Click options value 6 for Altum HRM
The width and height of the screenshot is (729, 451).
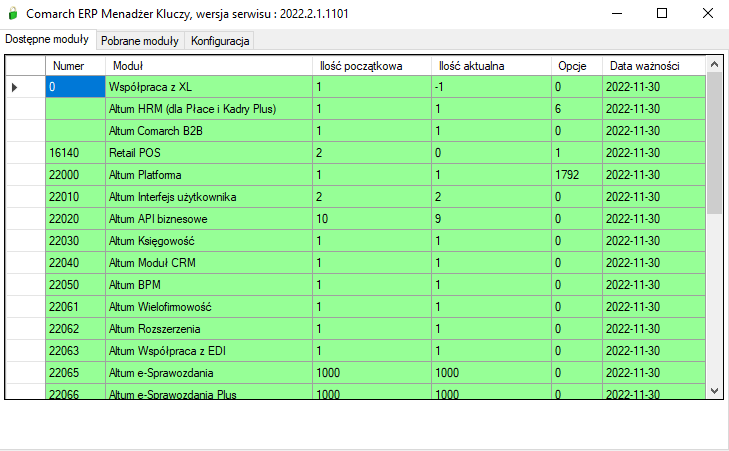pos(577,109)
